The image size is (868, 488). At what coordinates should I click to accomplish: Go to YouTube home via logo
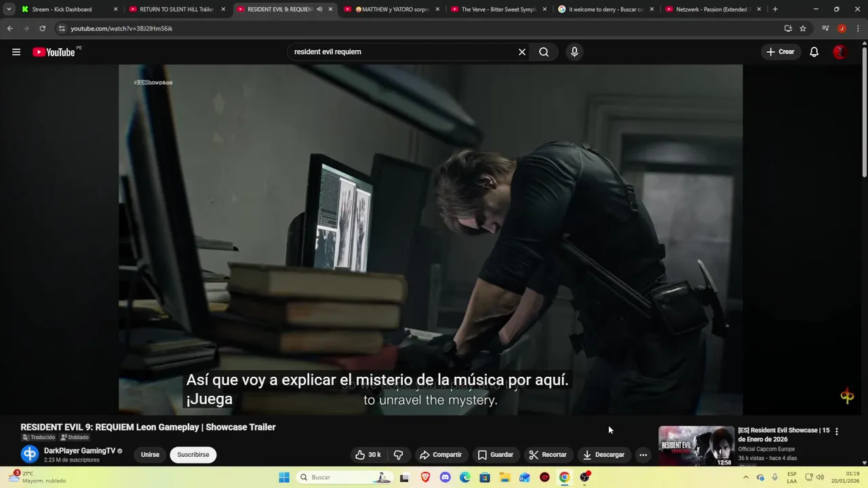pyautogui.click(x=54, y=52)
